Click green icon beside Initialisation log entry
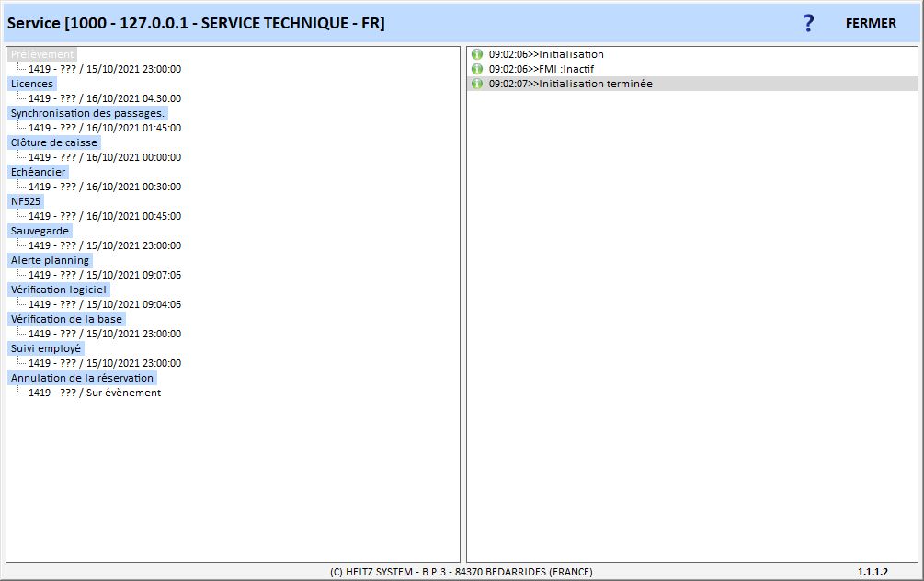 [477, 54]
